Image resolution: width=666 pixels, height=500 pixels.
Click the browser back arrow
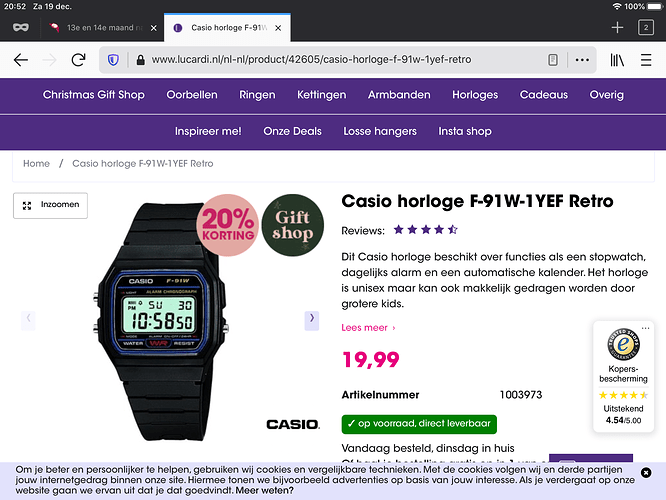point(20,60)
